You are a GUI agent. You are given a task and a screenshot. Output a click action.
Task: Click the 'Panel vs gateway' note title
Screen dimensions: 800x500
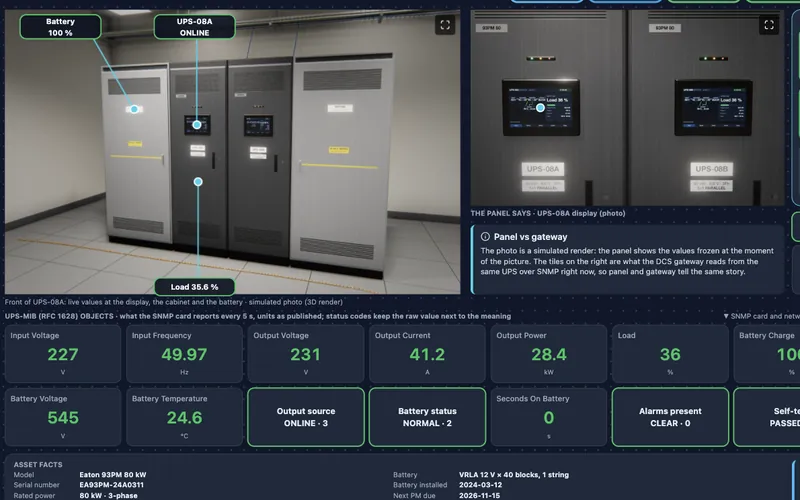click(530, 237)
